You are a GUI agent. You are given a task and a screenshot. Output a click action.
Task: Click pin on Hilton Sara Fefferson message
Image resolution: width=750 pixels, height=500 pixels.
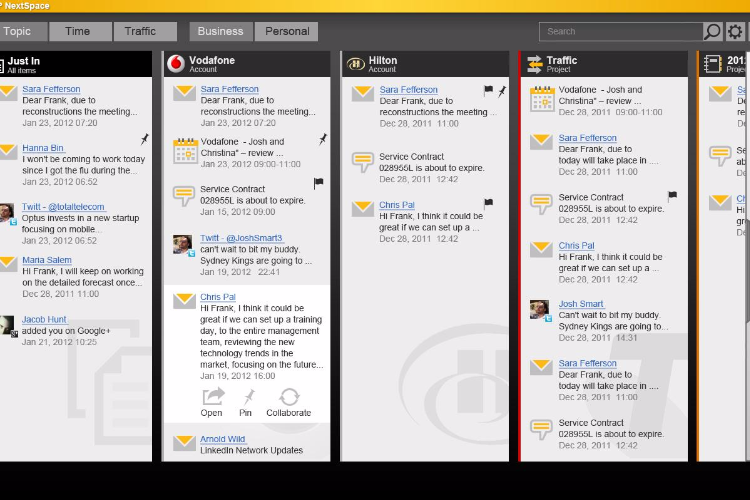point(502,91)
